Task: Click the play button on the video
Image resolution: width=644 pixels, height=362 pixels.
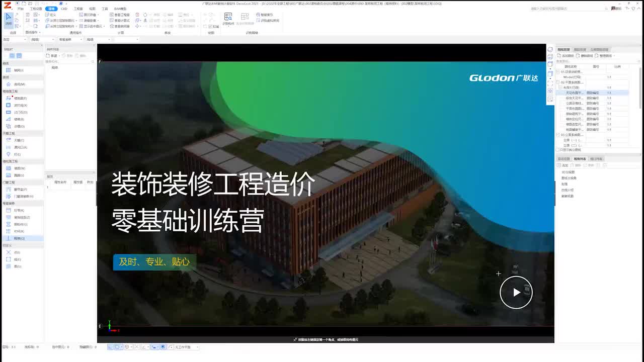Action: point(516,292)
